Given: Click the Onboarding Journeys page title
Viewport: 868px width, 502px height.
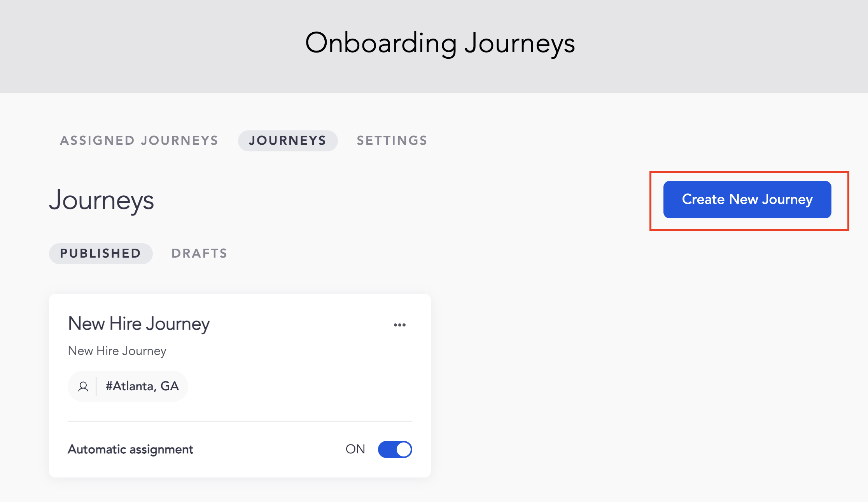Looking at the screenshot, I should [x=440, y=43].
